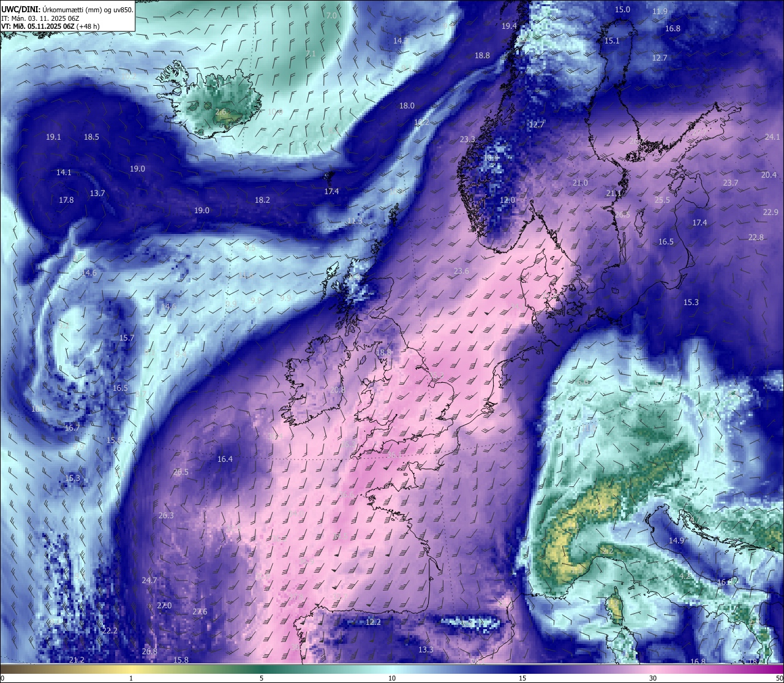This screenshot has height=683, width=784.
Task: Click the 20.4 value on the right edge
Action: 769,175
